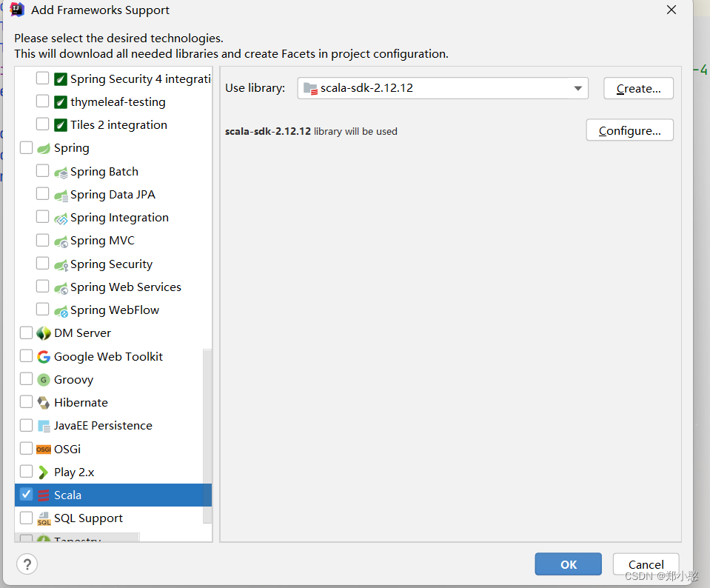Click the Configure... button
The image size is (710, 588).
tap(630, 130)
